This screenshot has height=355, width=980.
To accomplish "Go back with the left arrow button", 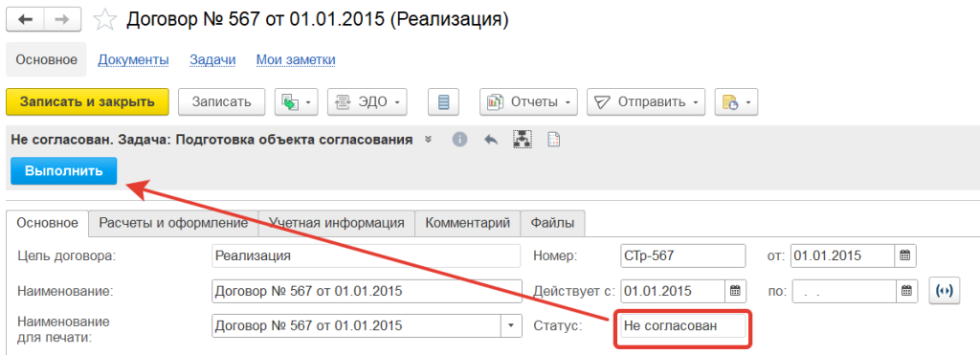I will point(26,20).
